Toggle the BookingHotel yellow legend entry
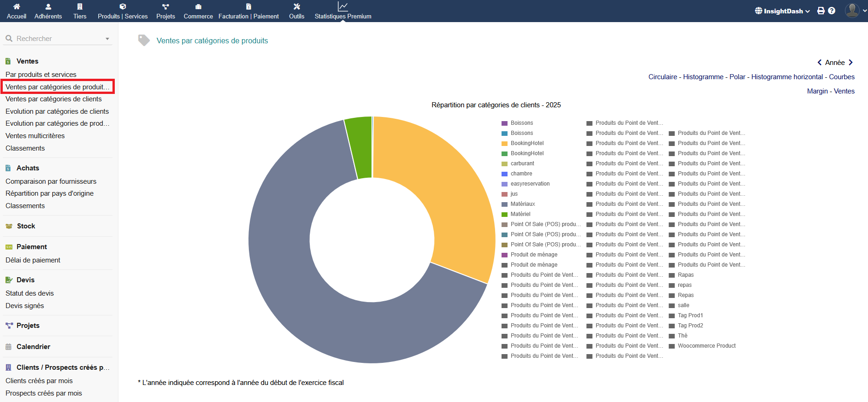868x402 pixels. tap(527, 143)
